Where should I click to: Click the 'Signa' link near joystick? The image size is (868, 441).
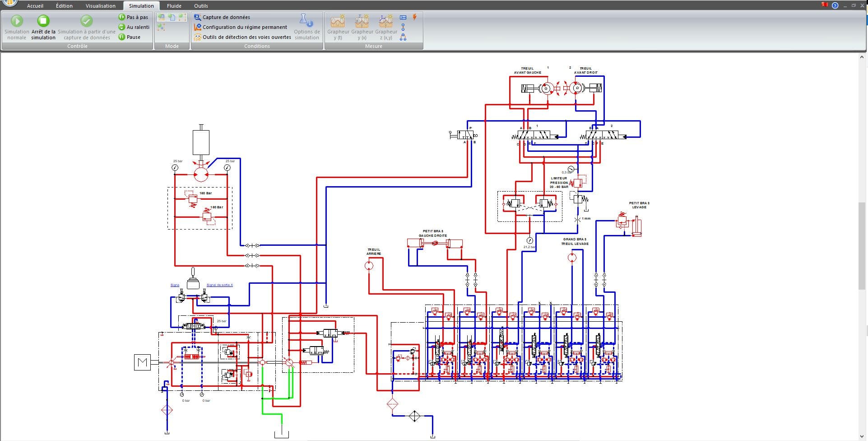[175, 285]
